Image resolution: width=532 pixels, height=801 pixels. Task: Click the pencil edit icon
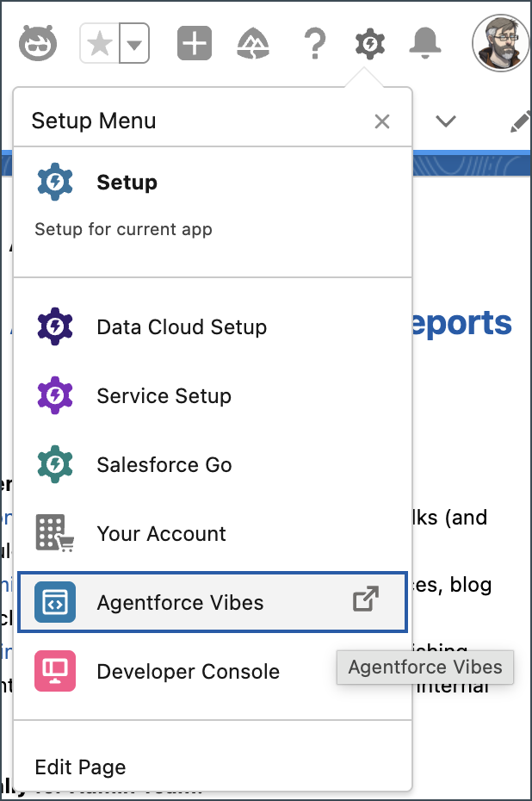pyautogui.click(x=520, y=121)
